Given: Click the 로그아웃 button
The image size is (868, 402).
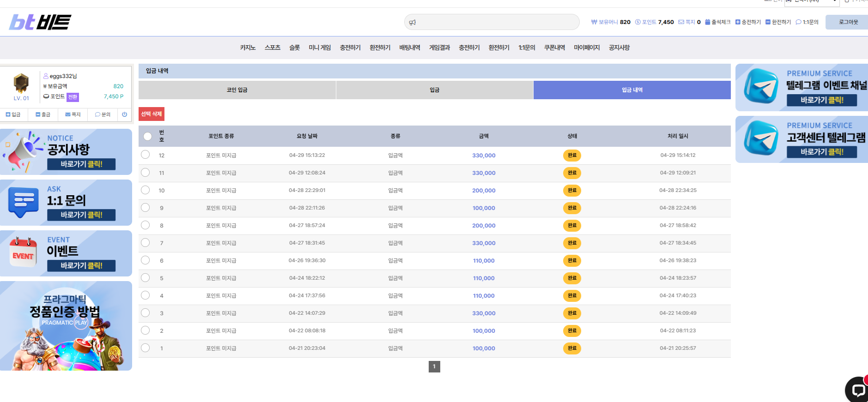Looking at the screenshot, I should [848, 22].
